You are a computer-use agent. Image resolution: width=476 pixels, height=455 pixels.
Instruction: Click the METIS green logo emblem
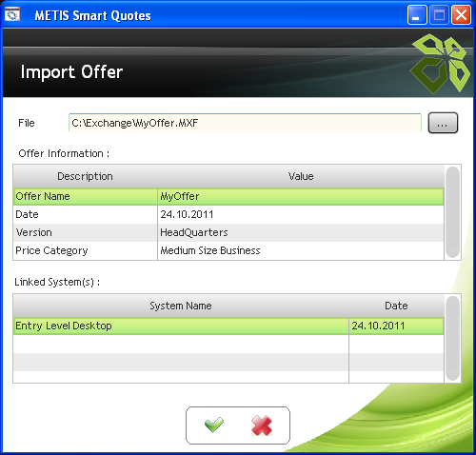[x=440, y=64]
